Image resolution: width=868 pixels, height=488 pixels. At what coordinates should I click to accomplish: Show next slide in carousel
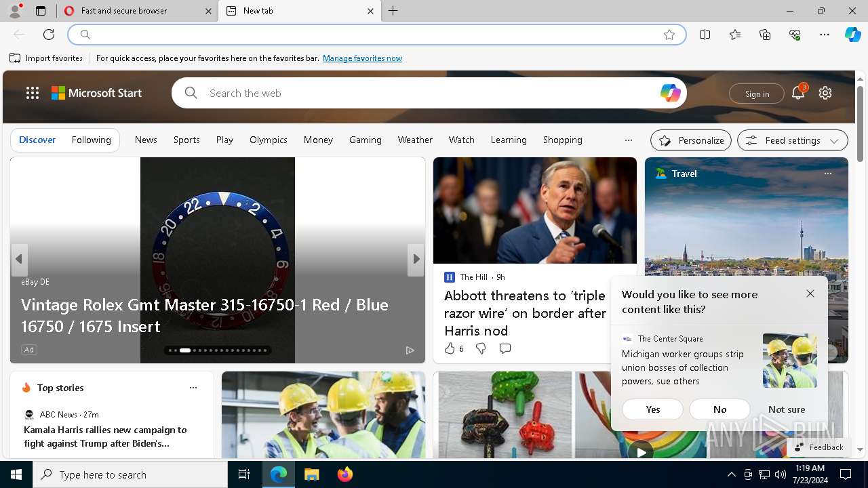416,259
